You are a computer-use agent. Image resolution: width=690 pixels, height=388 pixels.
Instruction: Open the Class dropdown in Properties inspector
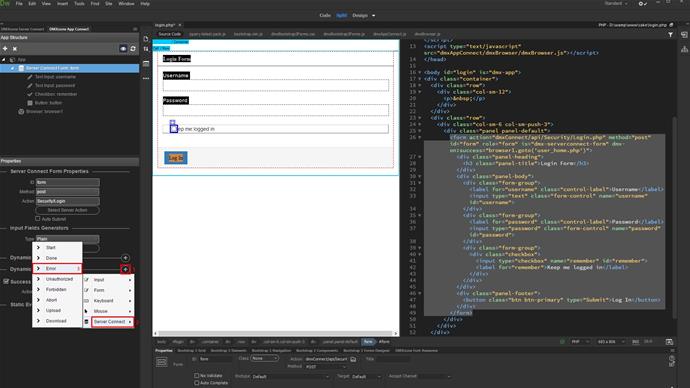click(x=264, y=359)
